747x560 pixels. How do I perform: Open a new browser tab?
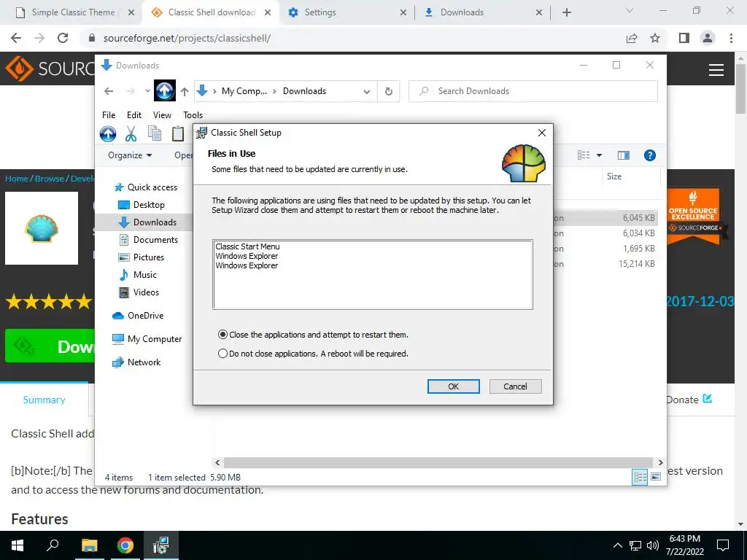click(x=566, y=12)
